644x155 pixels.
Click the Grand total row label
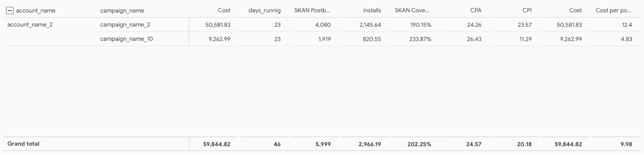(23, 144)
